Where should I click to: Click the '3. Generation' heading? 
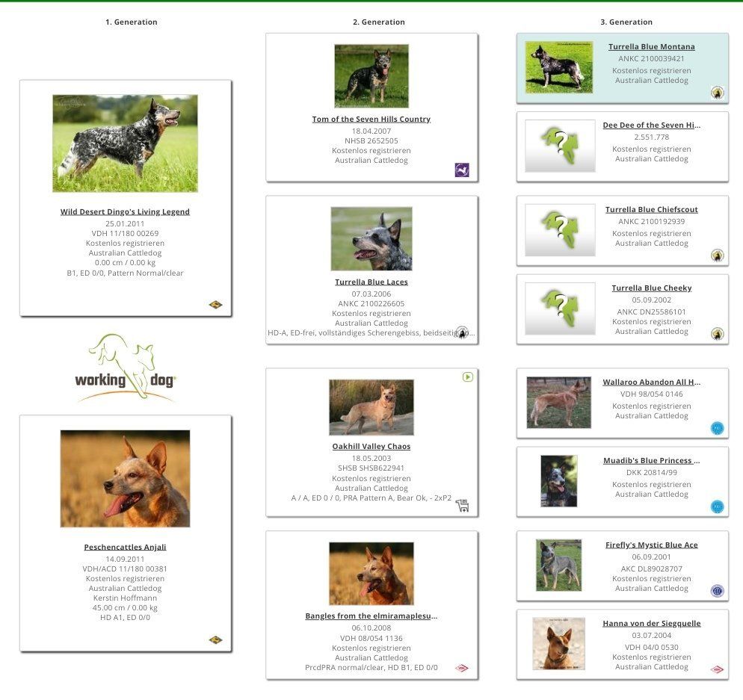pos(626,22)
